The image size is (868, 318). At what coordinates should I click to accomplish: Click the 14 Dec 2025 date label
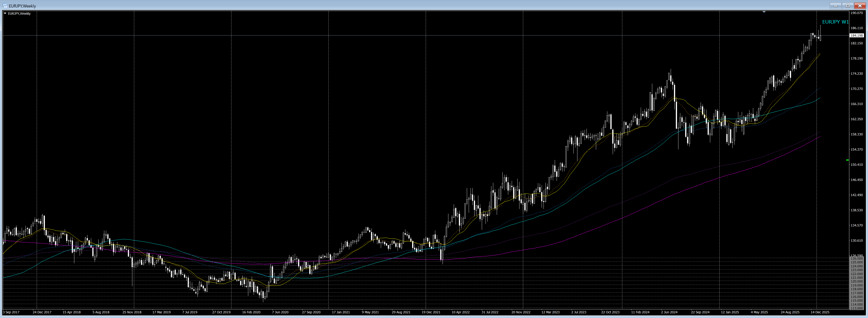(x=820, y=312)
